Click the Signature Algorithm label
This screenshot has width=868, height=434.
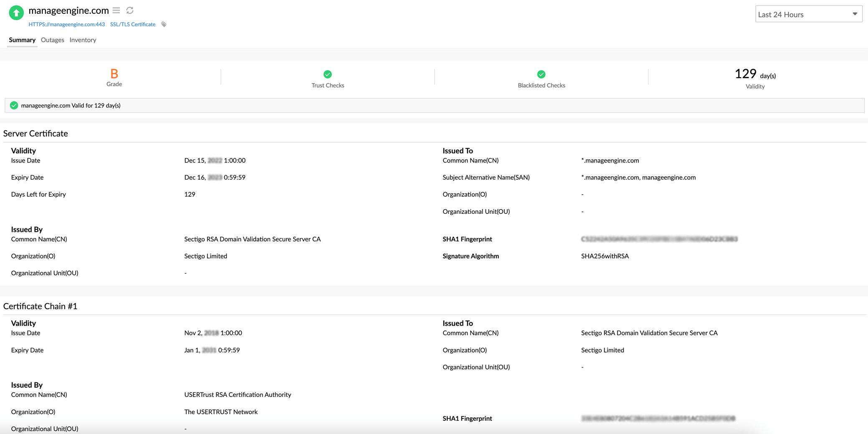coord(471,256)
